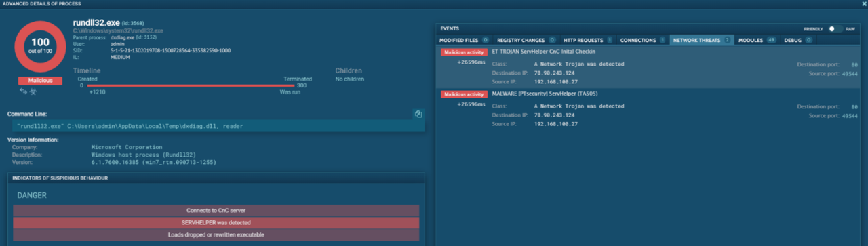Switch to the Registry Changes tab

[x=526, y=40]
